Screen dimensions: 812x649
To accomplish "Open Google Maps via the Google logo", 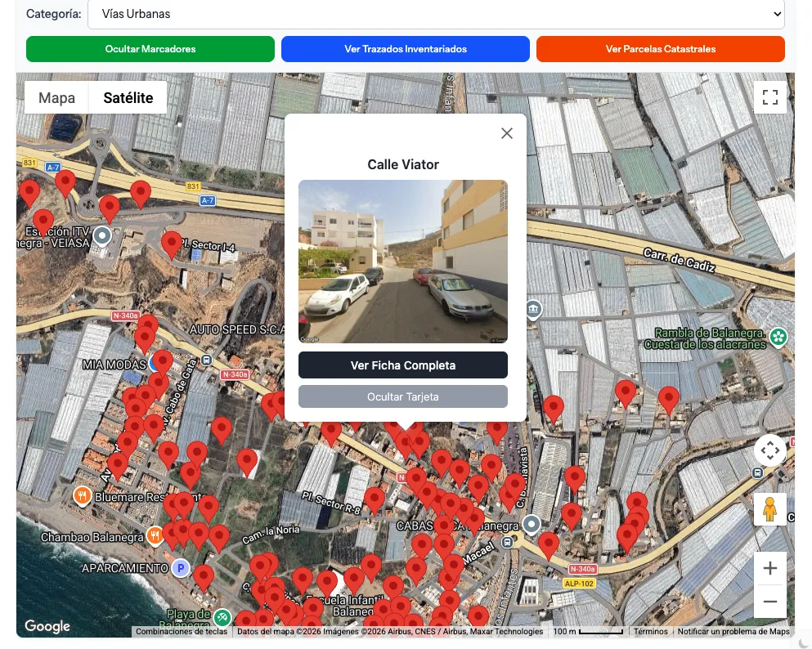I will [x=47, y=626].
